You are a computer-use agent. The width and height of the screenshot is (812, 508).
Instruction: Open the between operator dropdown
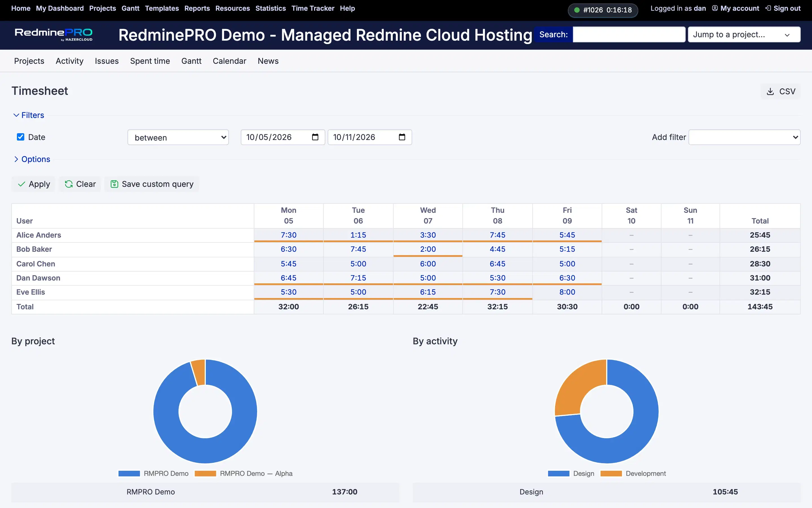(178, 137)
